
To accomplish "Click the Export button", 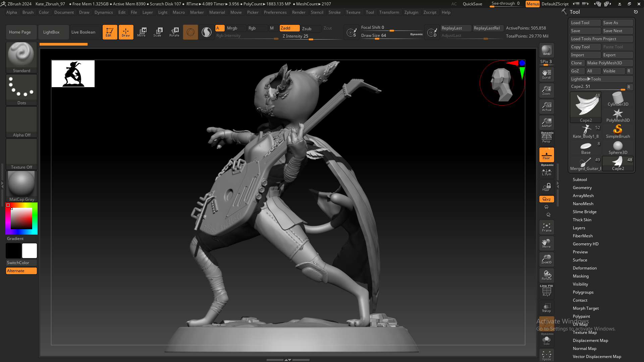I will (x=618, y=55).
